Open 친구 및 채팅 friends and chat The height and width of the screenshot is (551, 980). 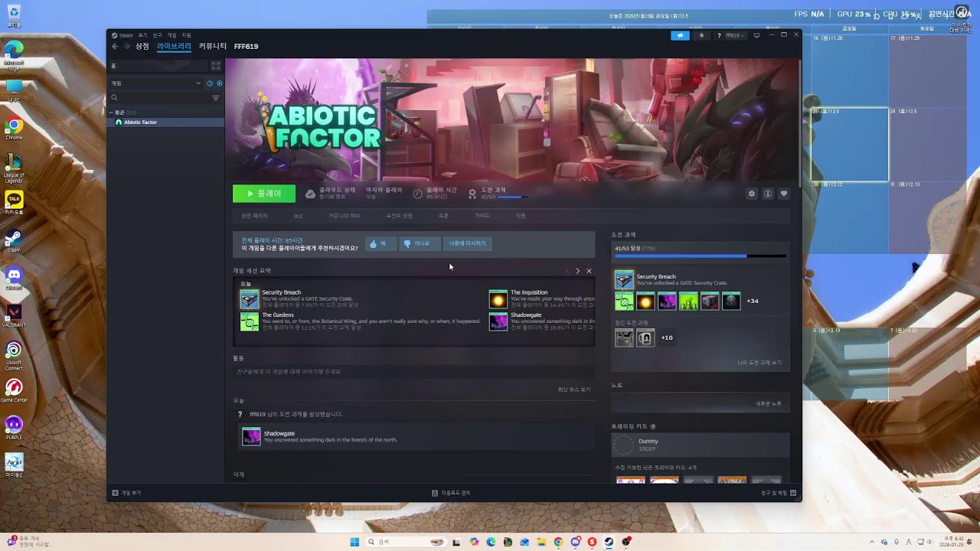click(x=779, y=493)
